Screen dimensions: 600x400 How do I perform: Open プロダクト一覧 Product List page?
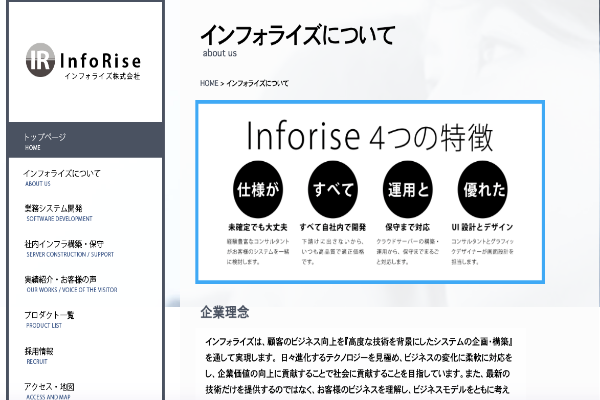[x=49, y=320]
